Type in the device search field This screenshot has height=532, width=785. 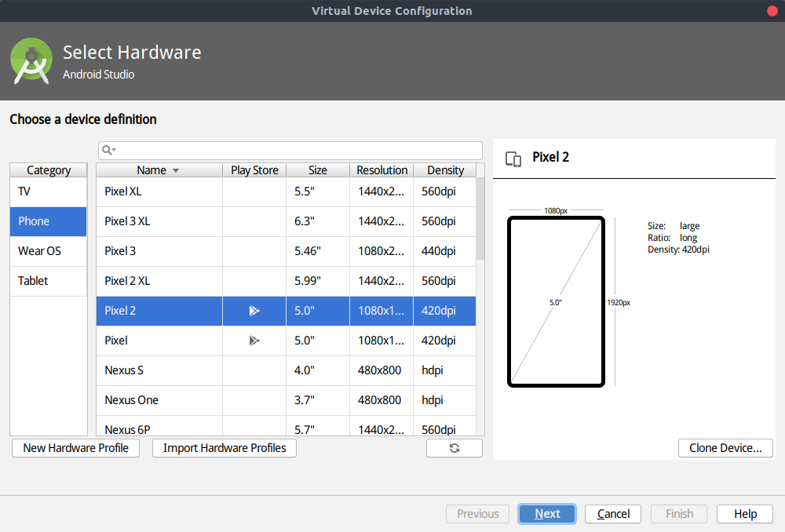[298, 150]
